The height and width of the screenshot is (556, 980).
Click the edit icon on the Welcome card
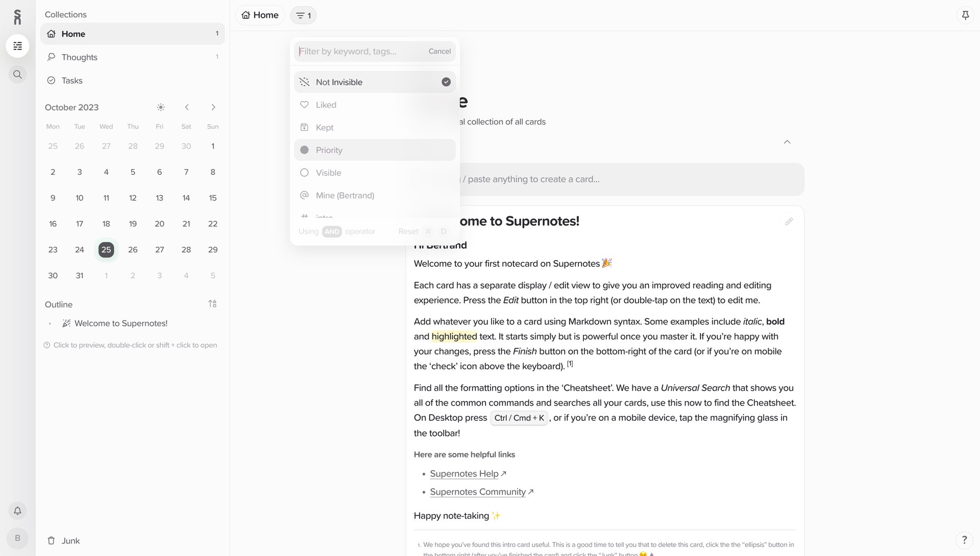tap(789, 221)
